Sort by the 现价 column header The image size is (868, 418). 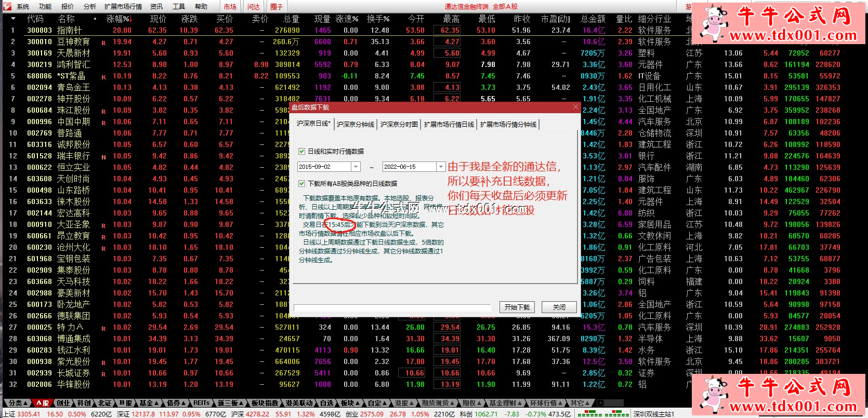158,19
